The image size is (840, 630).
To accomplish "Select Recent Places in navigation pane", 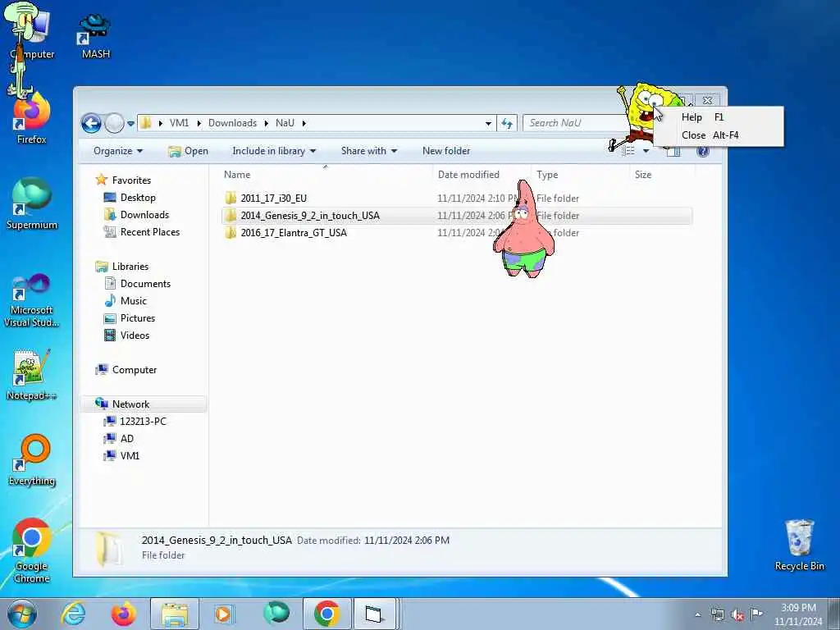I will coord(150,232).
